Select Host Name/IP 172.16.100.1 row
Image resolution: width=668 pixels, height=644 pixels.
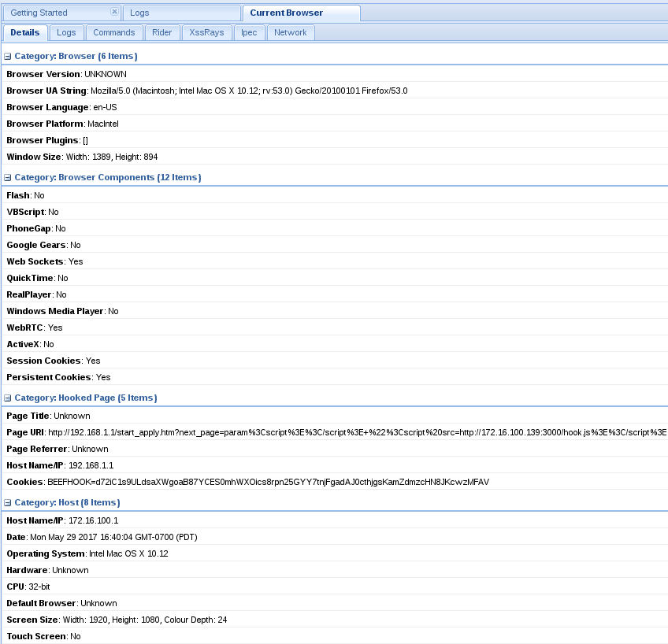pos(335,520)
